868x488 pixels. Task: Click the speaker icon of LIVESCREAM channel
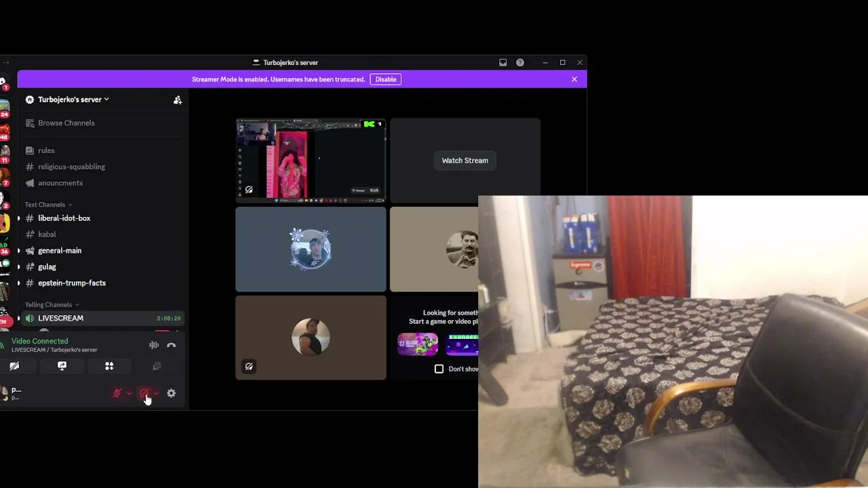[30, 319]
